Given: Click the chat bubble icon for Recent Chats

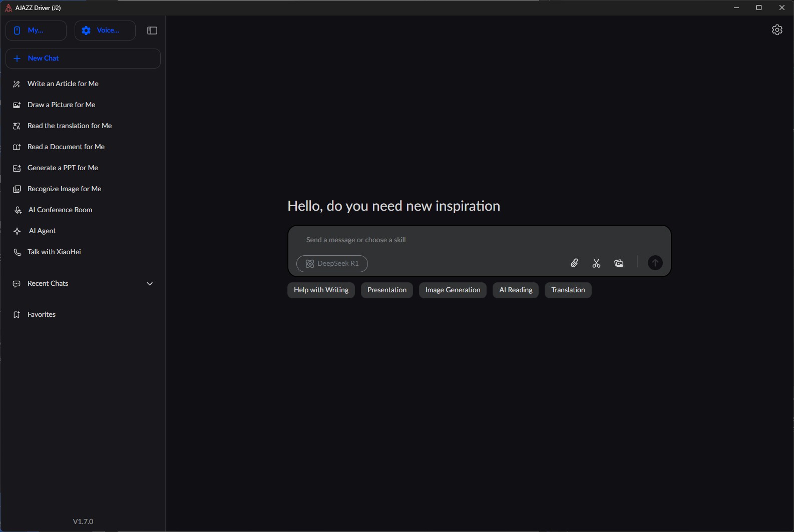Looking at the screenshot, I should [17, 284].
